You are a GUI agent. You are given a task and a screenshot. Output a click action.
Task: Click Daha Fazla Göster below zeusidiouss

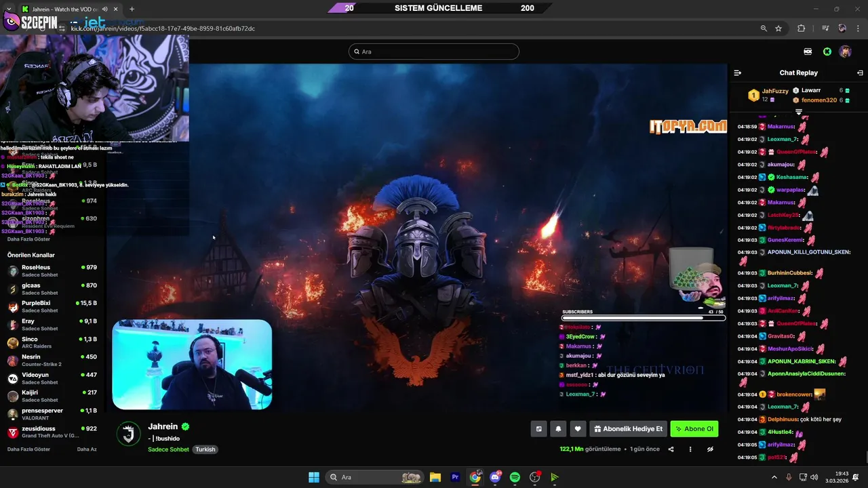click(x=28, y=449)
